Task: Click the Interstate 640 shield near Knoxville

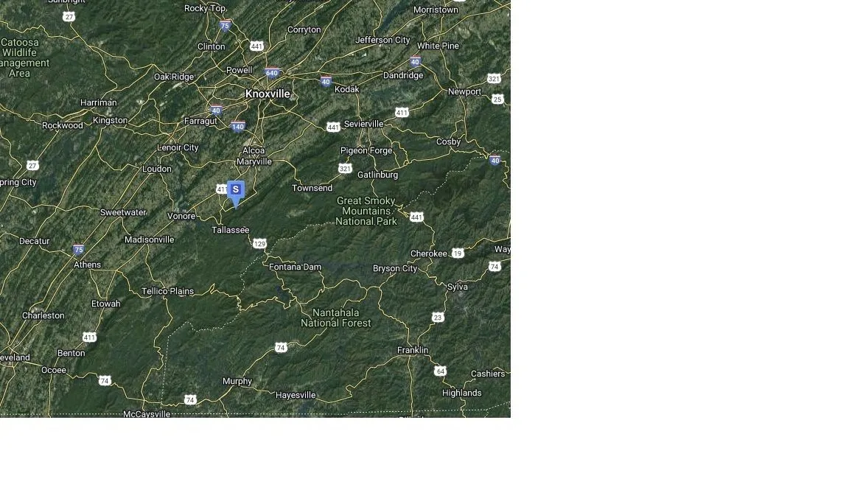Action: pos(272,72)
